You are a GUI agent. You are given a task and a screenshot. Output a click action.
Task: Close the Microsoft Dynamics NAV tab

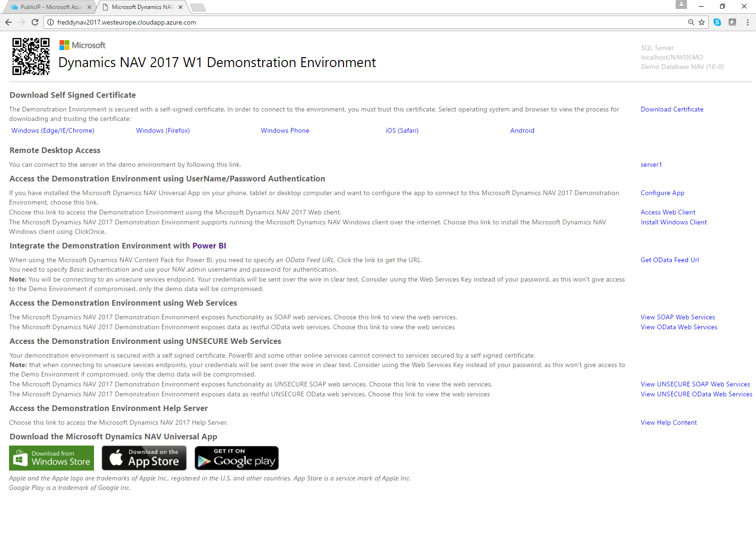(180, 7)
